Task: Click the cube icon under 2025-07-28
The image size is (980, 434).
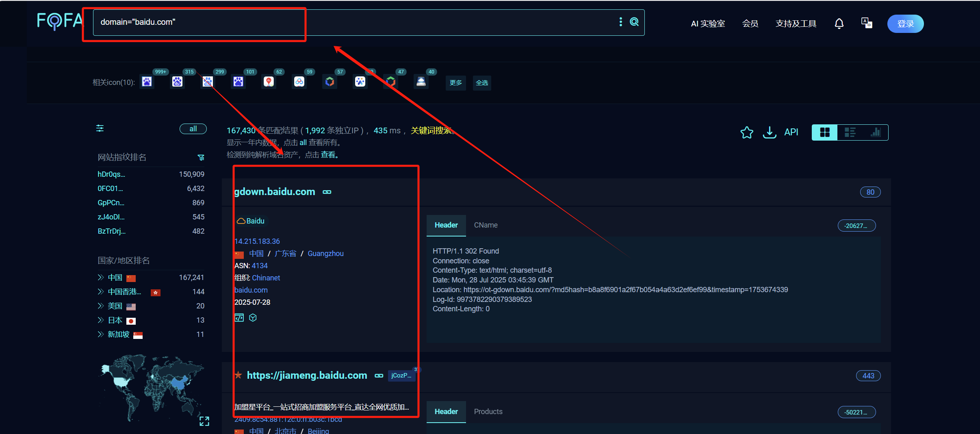Action: (253, 318)
